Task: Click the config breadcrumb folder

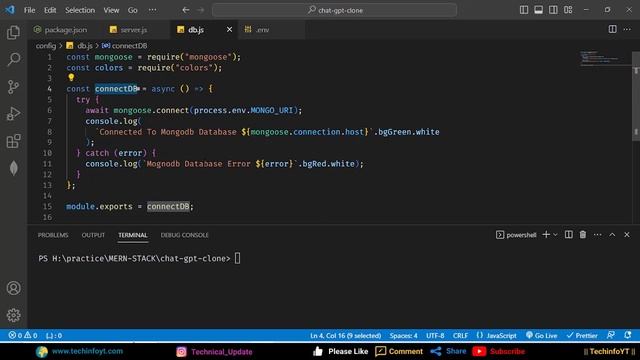Action: point(46,46)
